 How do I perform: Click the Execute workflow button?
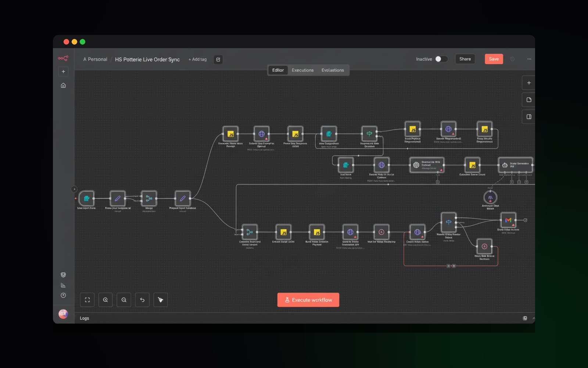point(308,300)
